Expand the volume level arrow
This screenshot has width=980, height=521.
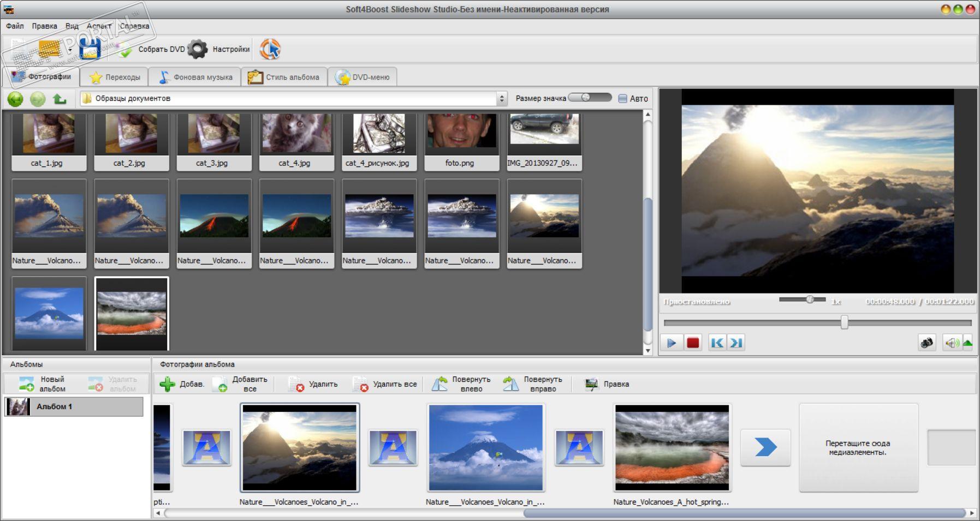(x=967, y=343)
